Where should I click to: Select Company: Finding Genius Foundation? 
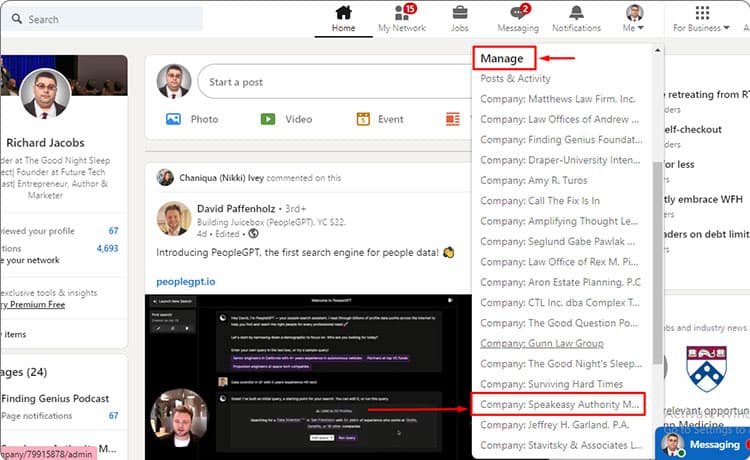561,140
